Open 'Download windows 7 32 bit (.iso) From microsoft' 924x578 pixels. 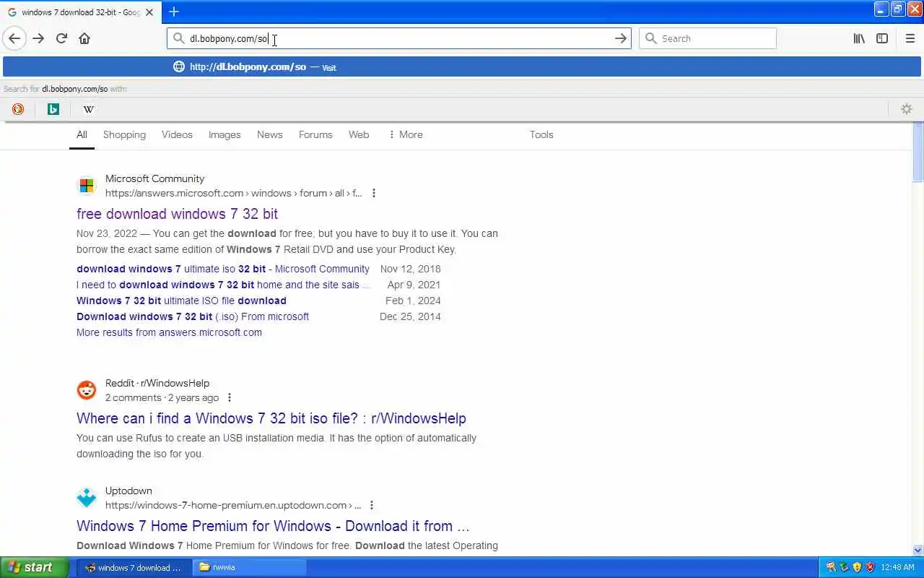click(193, 316)
